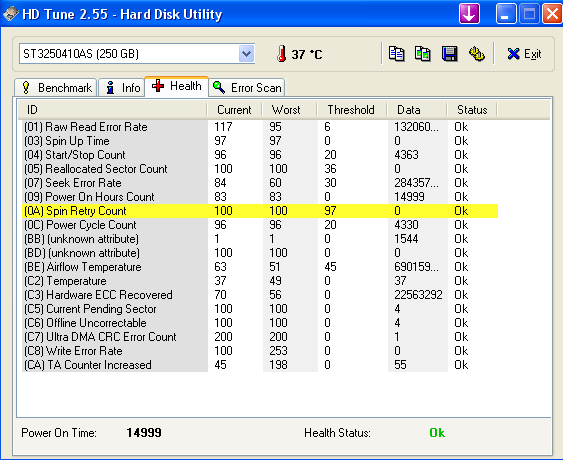The width and height of the screenshot is (563, 460).
Task: Select the ST3250410AS drive combo box
Action: 137,54
